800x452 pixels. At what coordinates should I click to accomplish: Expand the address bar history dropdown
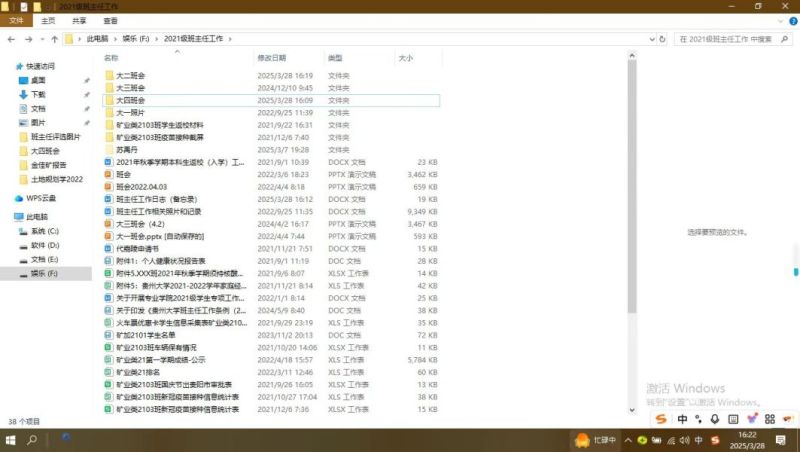click(x=652, y=39)
